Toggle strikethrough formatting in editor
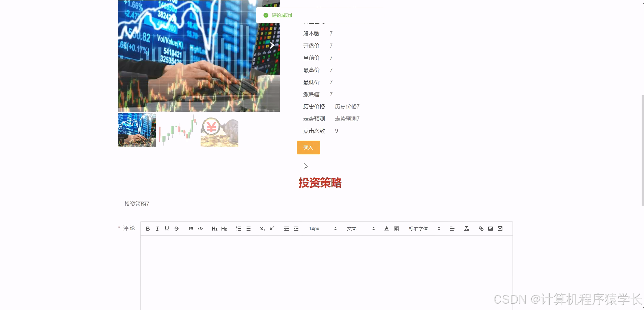 point(176,229)
